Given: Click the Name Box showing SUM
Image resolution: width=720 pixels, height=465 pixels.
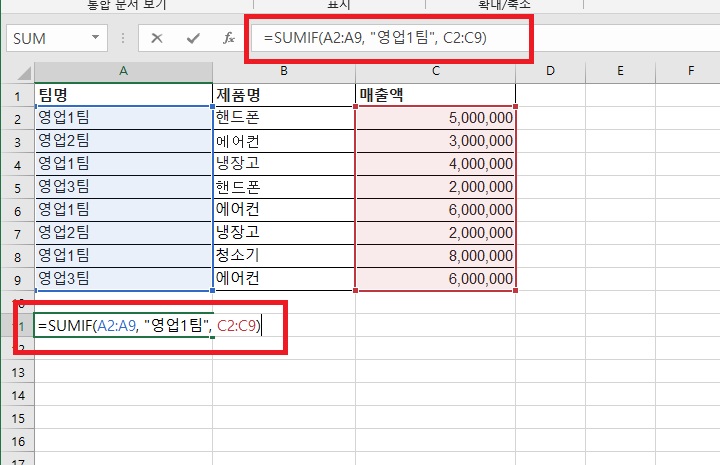Looking at the screenshot, I should pos(57,38).
